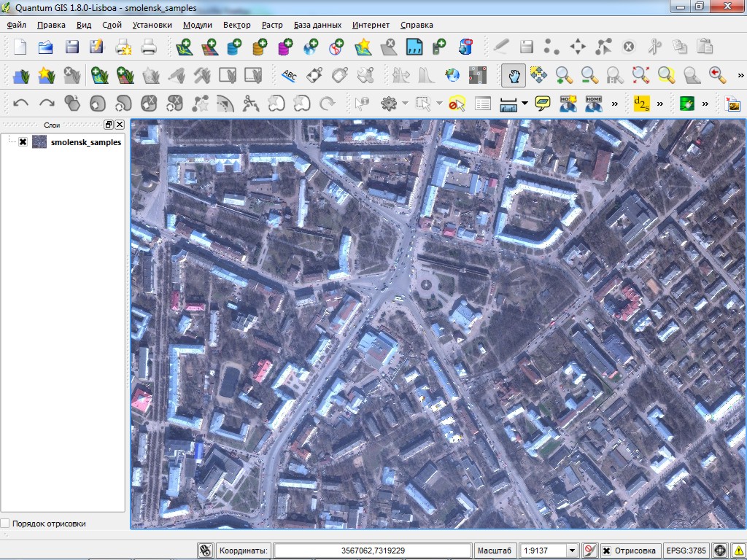
Task: Open the Вектор menu
Action: pos(237,25)
